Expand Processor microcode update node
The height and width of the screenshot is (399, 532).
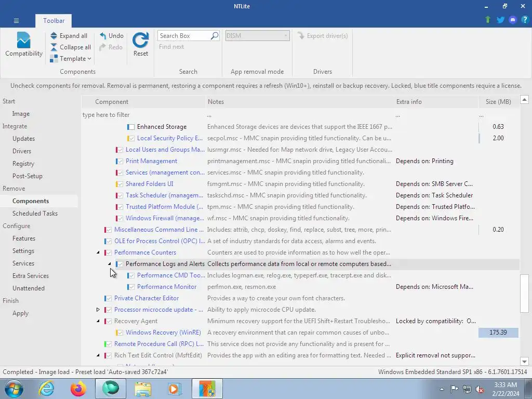tap(98, 310)
